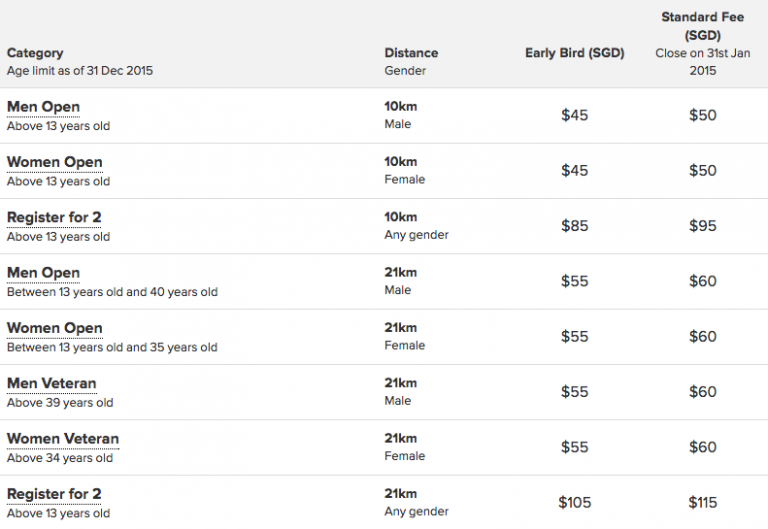This screenshot has width=768, height=529.
Task: Click the 'Above 39 years old' text
Action: click(x=60, y=403)
